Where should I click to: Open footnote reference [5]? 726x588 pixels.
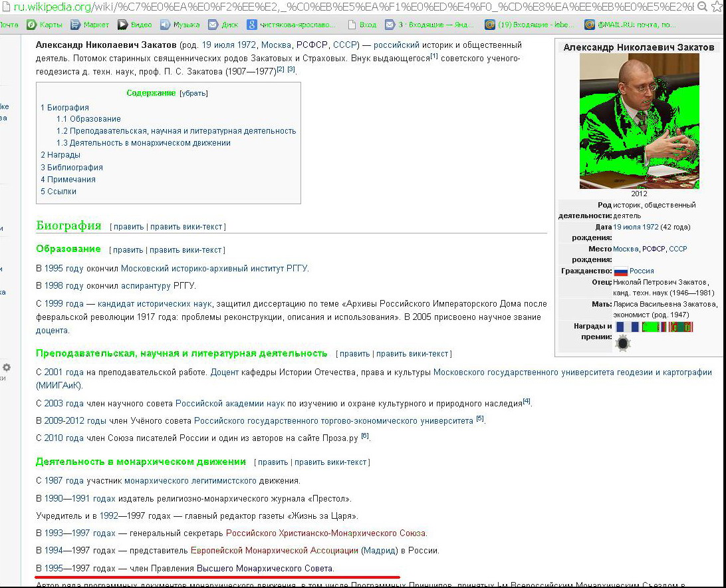[x=480, y=418]
